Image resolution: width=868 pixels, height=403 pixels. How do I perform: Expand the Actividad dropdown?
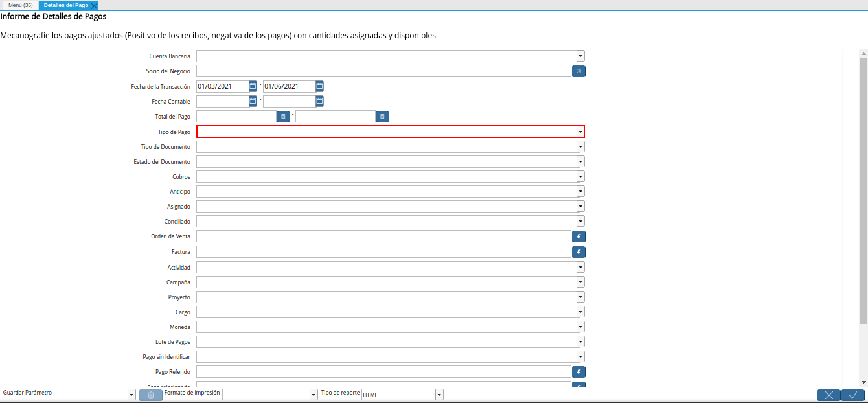coord(580,267)
